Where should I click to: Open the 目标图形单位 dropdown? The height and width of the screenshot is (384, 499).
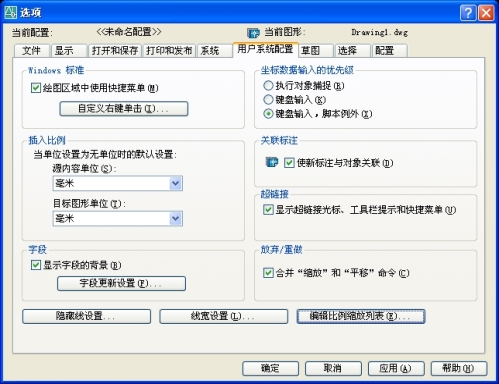point(118,219)
